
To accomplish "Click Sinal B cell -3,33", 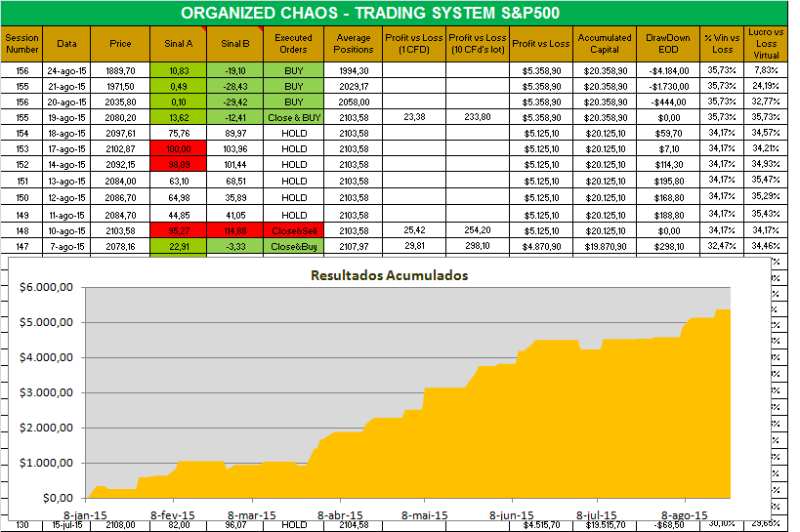I will point(235,246).
